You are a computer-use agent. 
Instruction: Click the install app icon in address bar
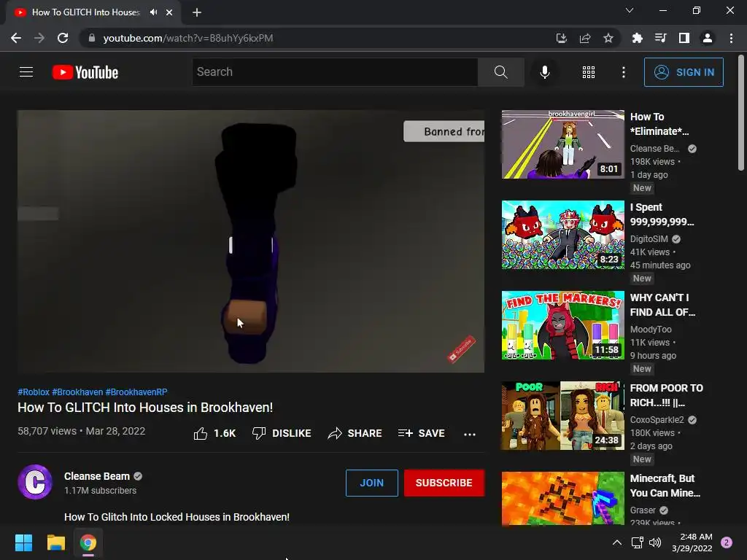pos(561,38)
